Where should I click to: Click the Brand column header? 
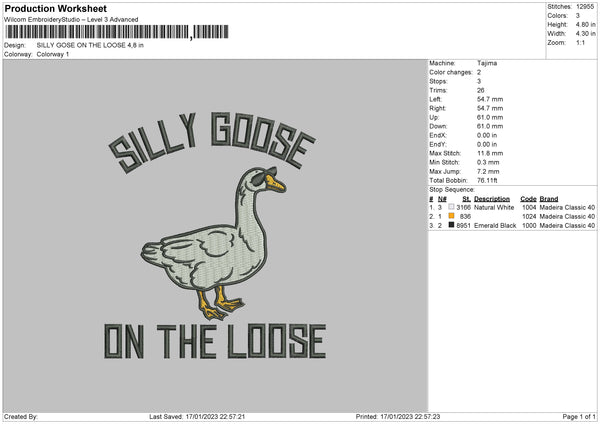(552, 198)
